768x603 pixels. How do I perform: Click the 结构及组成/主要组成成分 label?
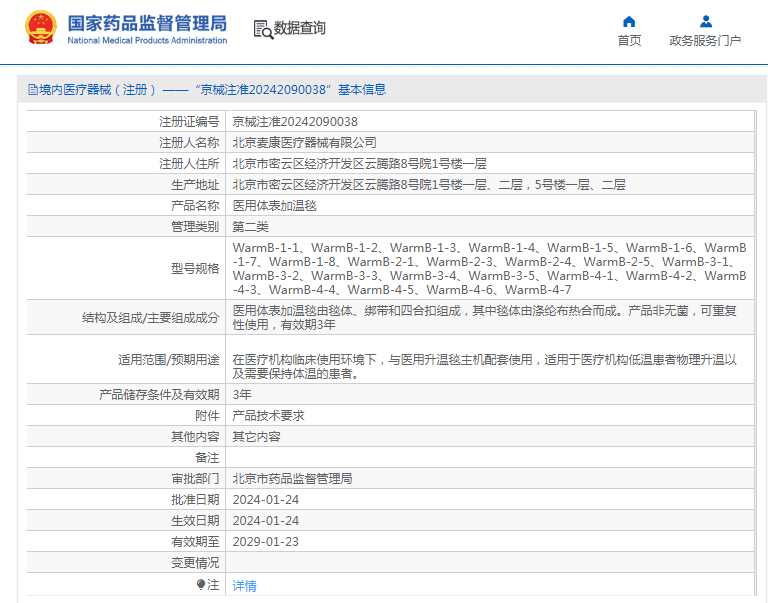coord(150,318)
